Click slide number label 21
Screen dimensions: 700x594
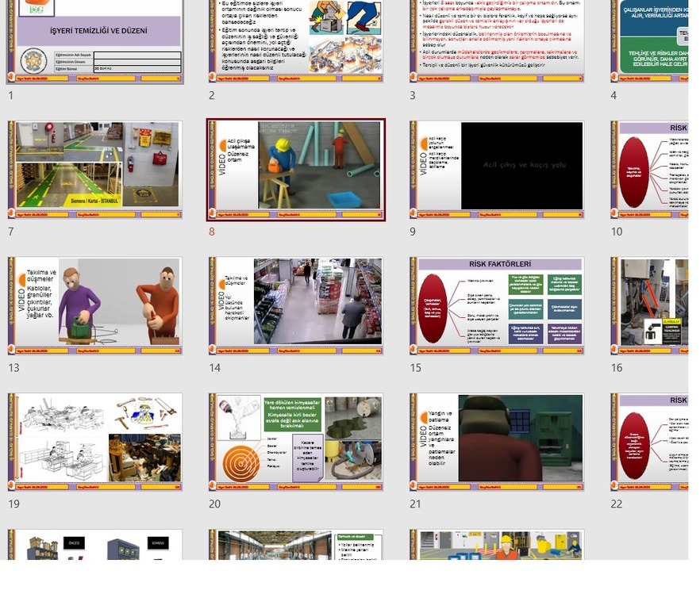[x=416, y=504]
